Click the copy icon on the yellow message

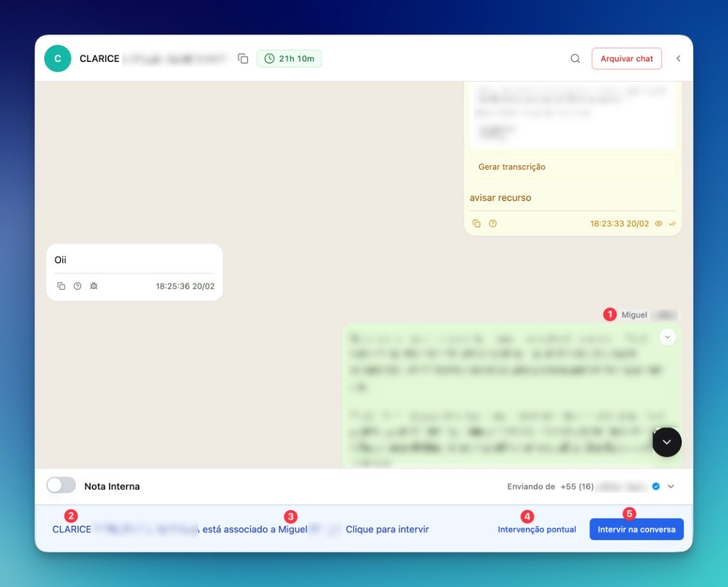(477, 223)
